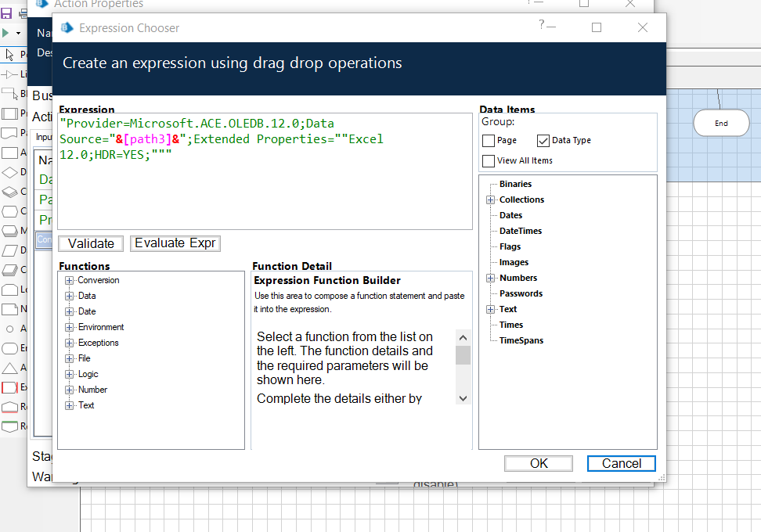Image resolution: width=761 pixels, height=532 pixels.
Task: Click the help question mark icon
Action: click(x=541, y=26)
